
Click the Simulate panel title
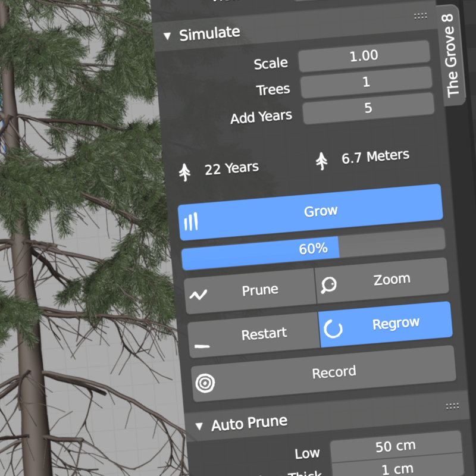coord(209,33)
